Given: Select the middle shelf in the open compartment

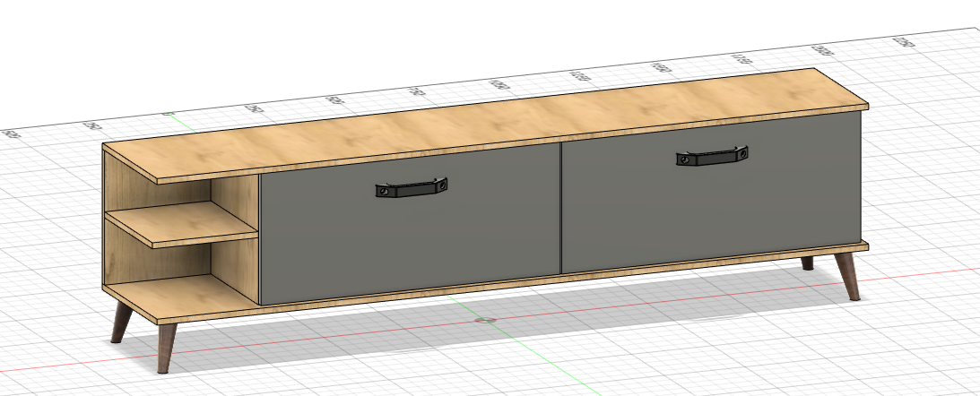Looking at the screenshot, I should click(181, 224).
